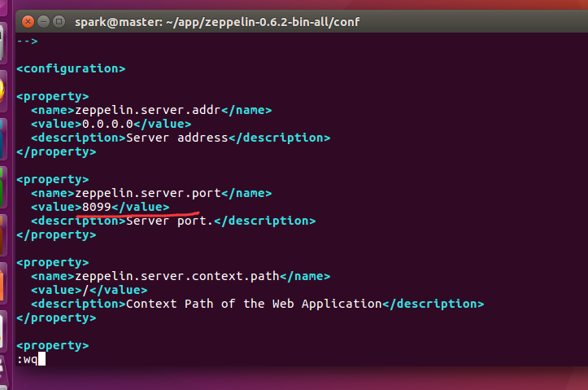
Task: Click the 8099 port value
Action: point(97,207)
